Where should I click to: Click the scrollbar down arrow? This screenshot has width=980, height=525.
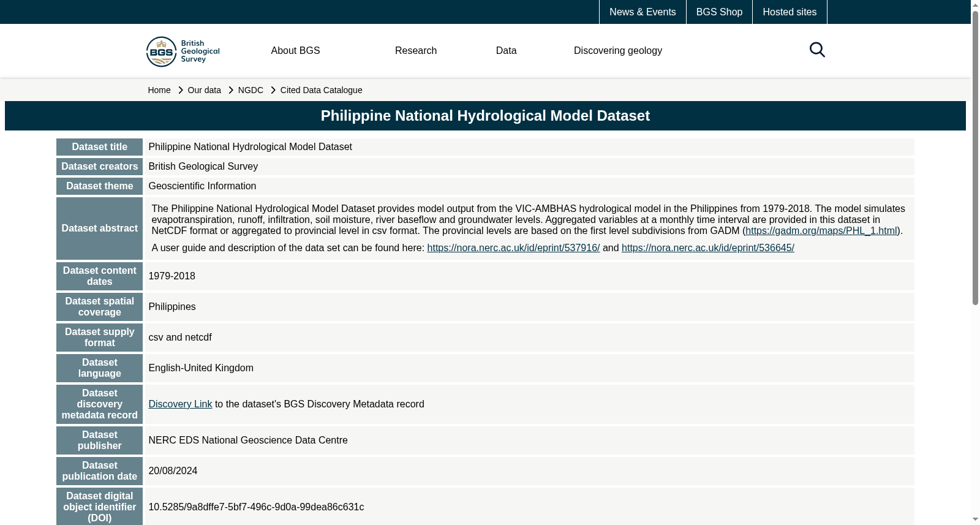coord(975,519)
